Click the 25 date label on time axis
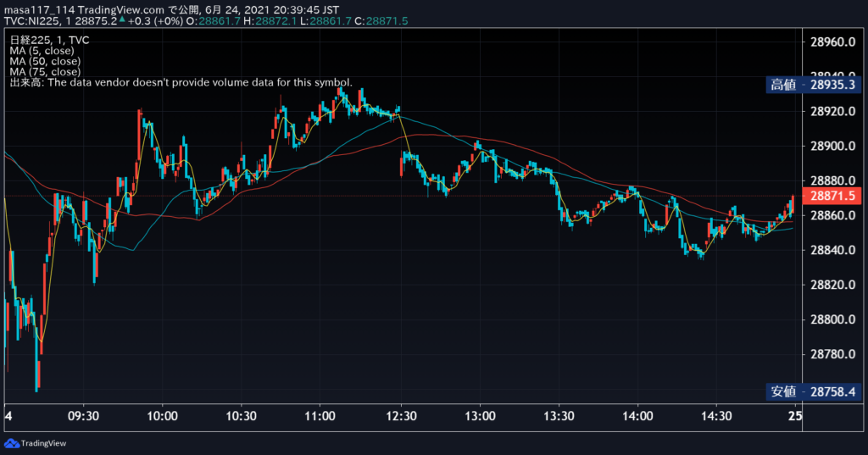Screen dimensions: 868x455 [x=795, y=416]
